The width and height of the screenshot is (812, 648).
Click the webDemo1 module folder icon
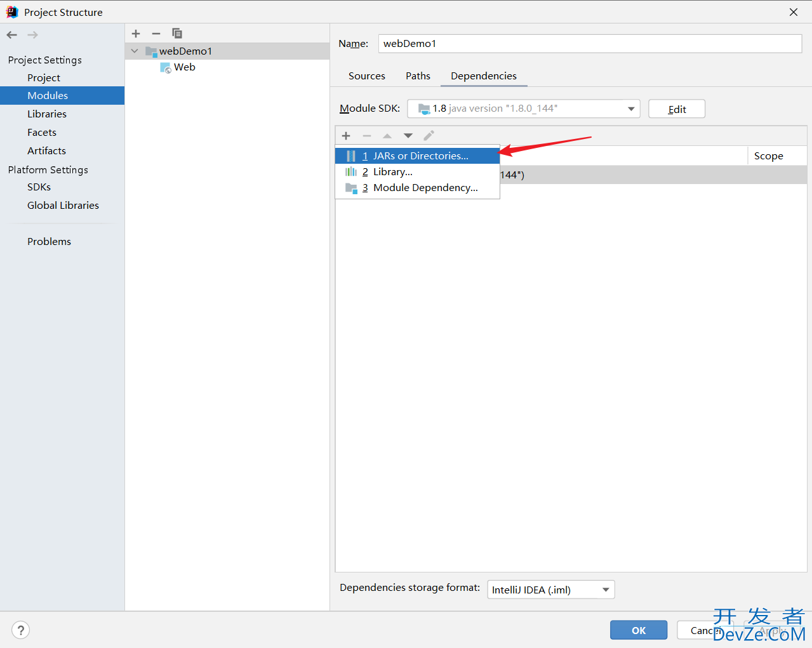151,51
